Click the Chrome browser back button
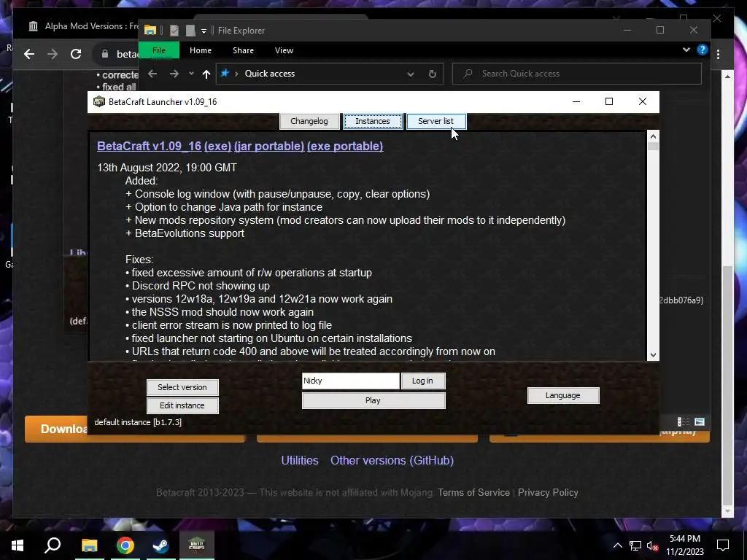This screenshot has height=560, width=747. (x=29, y=54)
